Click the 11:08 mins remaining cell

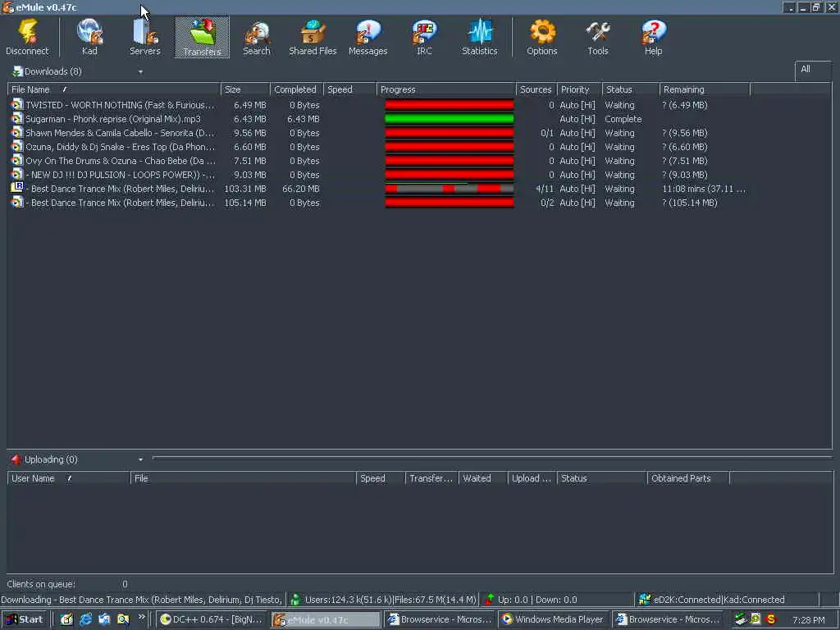point(703,189)
